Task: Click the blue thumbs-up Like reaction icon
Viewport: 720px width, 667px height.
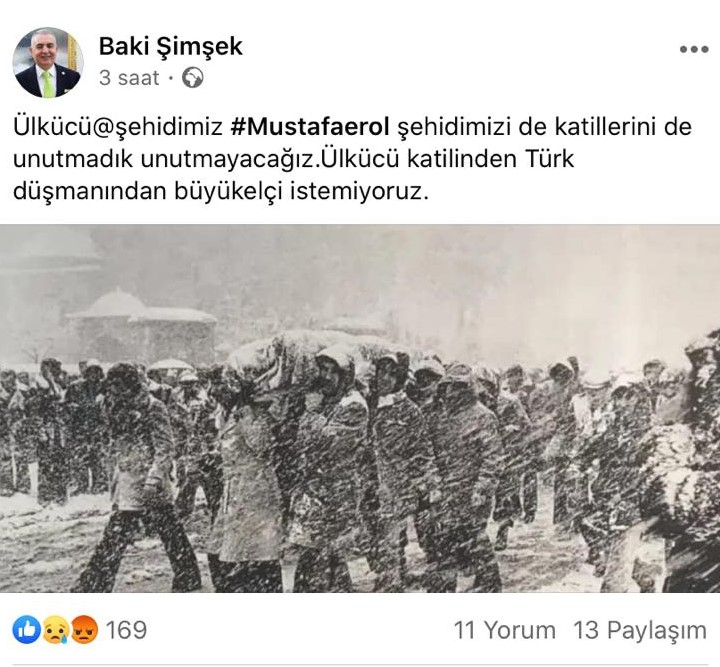Action: (x=27, y=629)
